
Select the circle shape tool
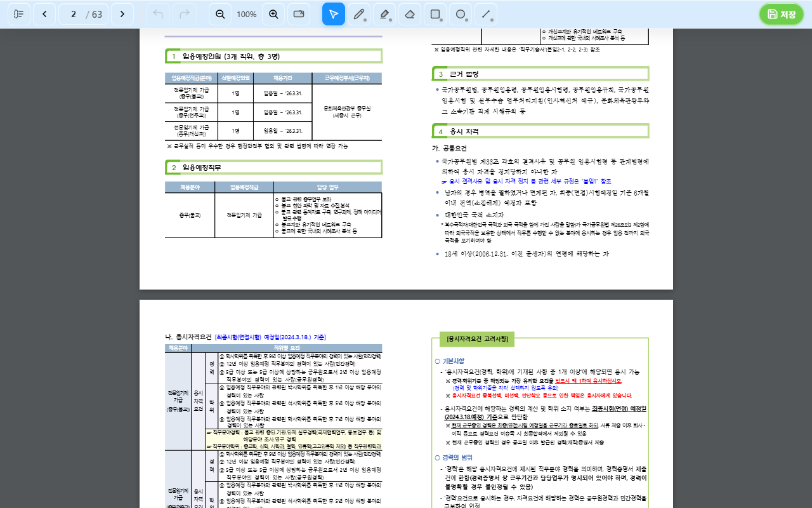tap(461, 14)
